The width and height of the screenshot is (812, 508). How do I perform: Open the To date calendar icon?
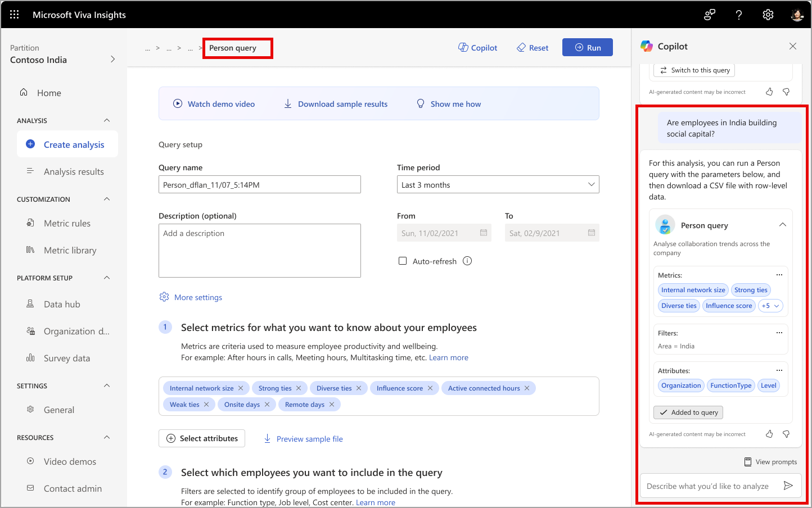pos(592,233)
